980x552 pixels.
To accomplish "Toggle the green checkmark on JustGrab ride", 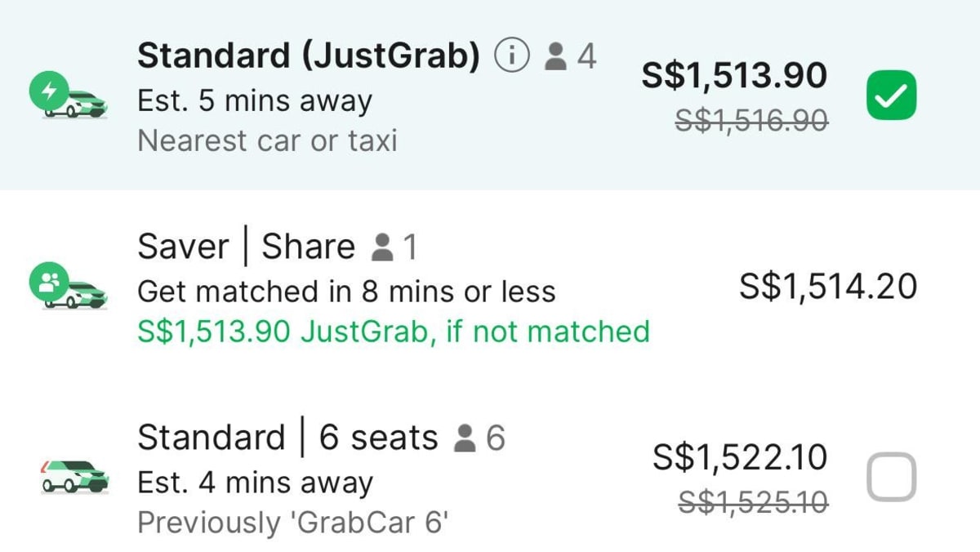I will coord(893,92).
